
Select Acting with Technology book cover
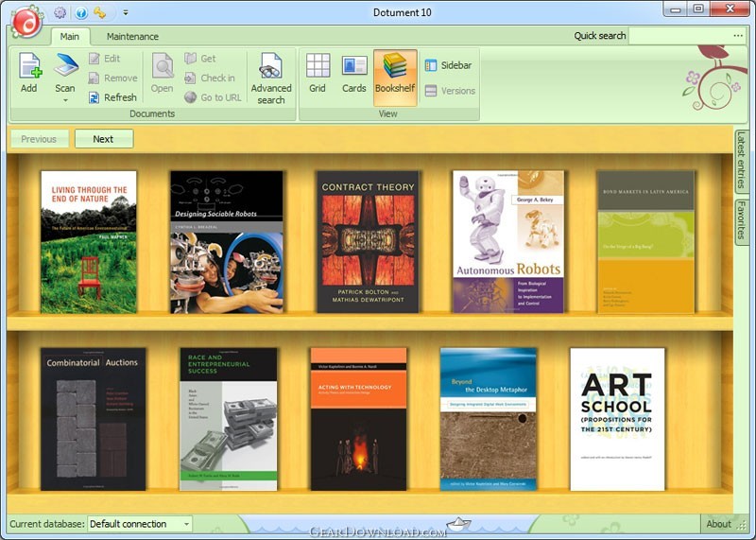[x=359, y=419]
